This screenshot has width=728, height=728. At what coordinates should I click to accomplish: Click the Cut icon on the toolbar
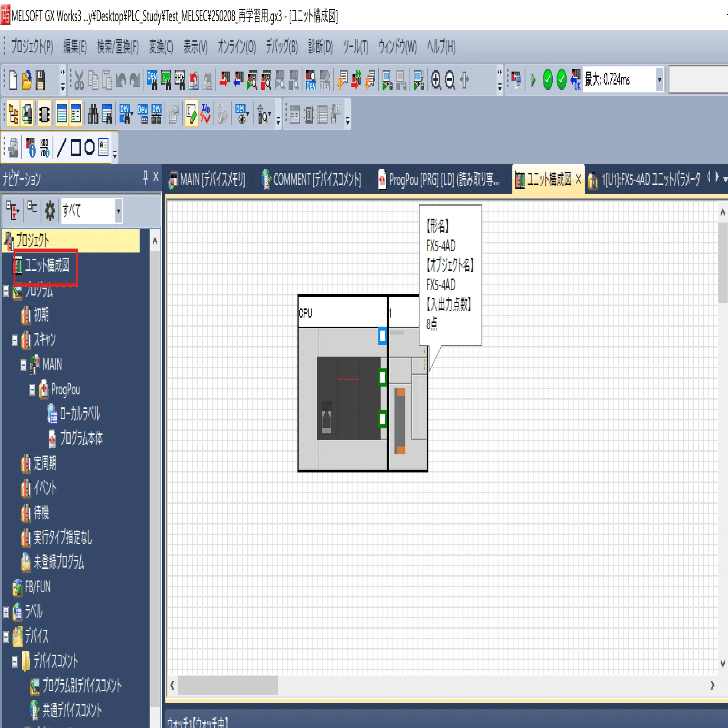point(79,80)
